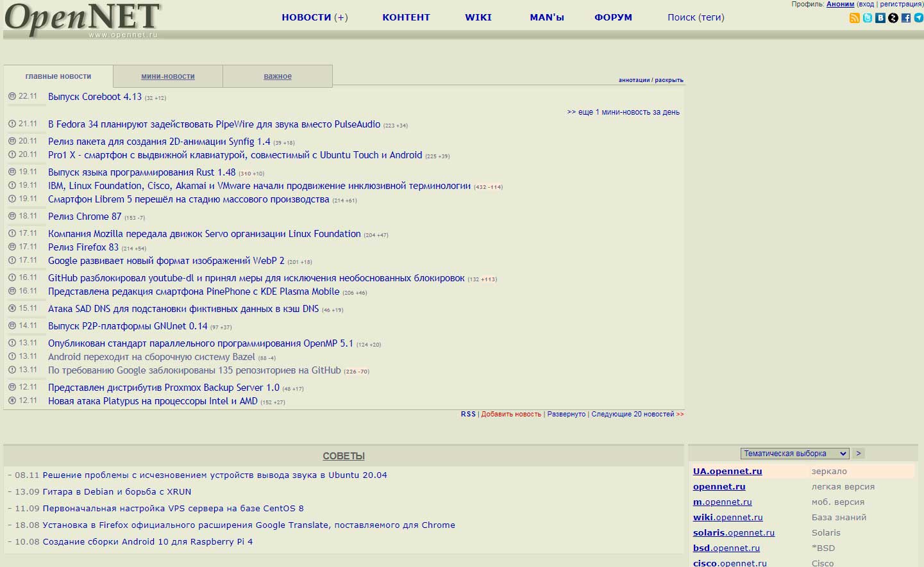This screenshot has height=567, width=924.
Task: Open the wiki.opennet.ru link
Action: coord(728,518)
